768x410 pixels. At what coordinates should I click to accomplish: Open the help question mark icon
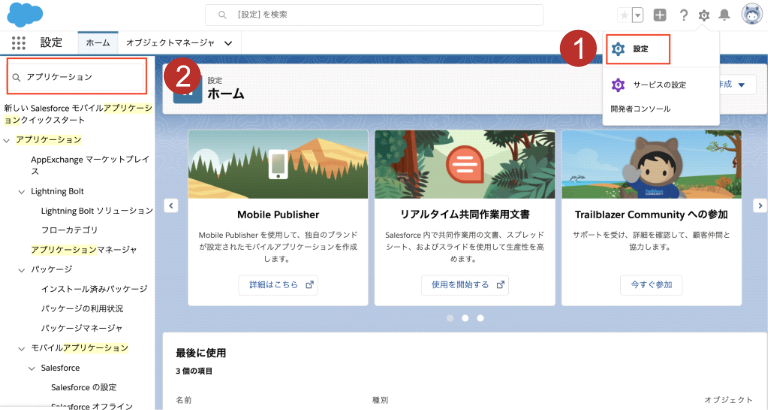[684, 15]
